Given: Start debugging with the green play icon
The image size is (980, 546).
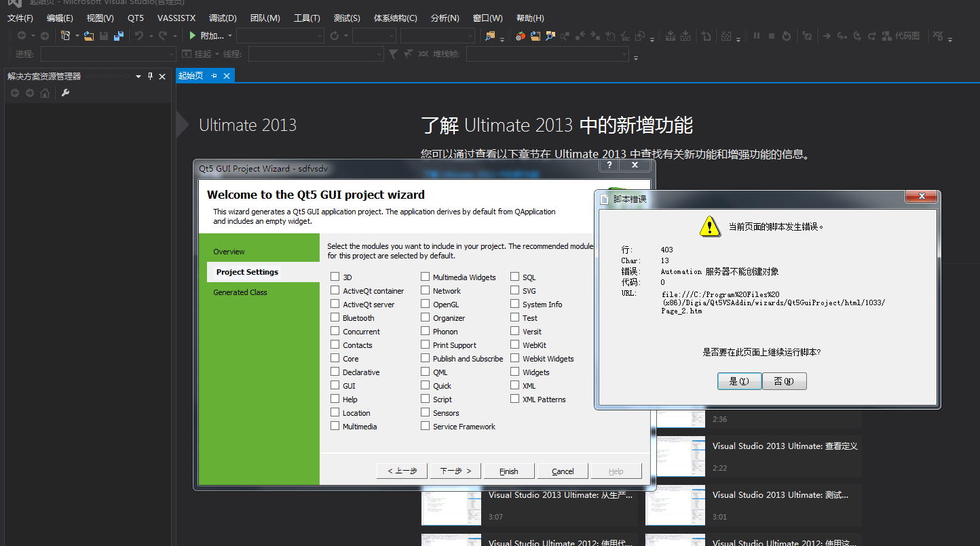Looking at the screenshot, I should 193,35.
